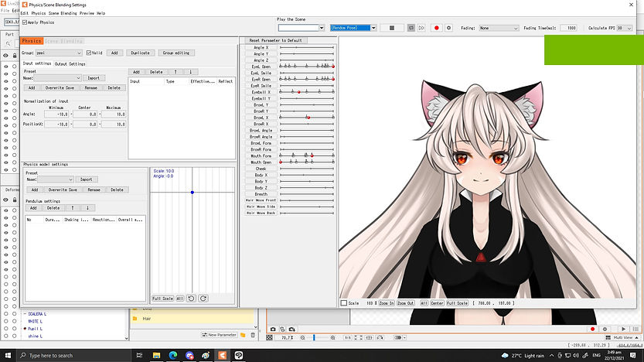
Task: Click the camera snapshot icon in main window
Action: 273,330
